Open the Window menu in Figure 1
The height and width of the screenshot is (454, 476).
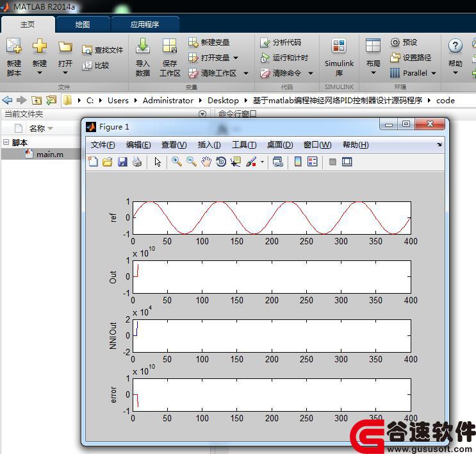[x=318, y=145]
